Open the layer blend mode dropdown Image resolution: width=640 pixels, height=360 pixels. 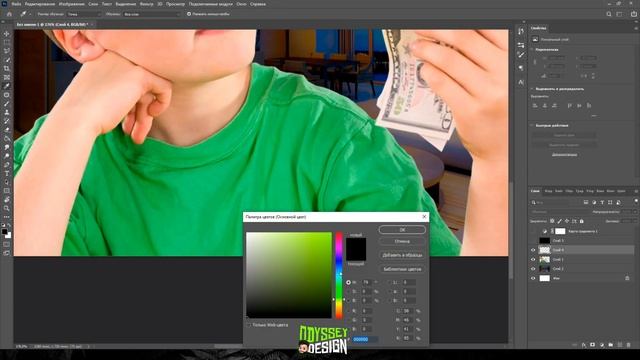coord(559,212)
